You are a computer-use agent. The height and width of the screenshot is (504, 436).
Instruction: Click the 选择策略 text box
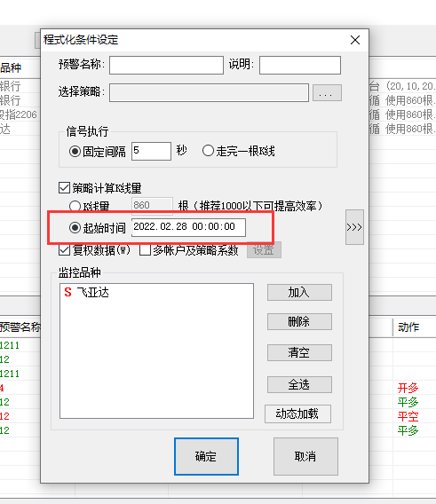(209, 93)
